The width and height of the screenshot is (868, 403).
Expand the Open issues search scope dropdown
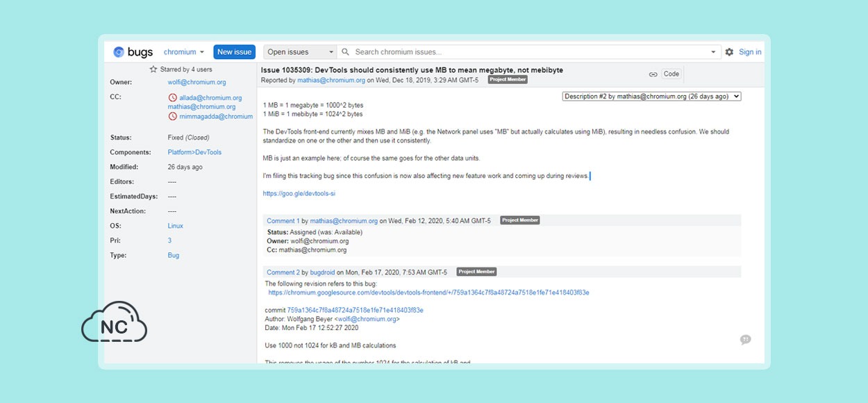(x=300, y=52)
